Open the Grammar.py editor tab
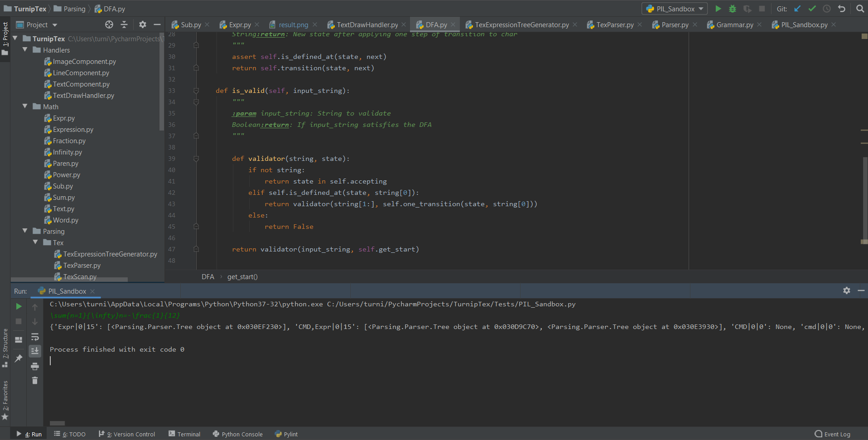 click(734, 25)
